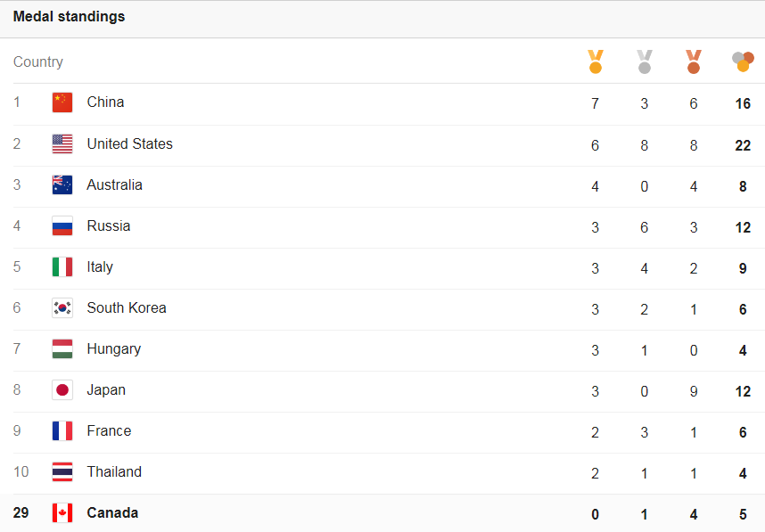This screenshot has width=765, height=532.
Task: Click the United States flag icon
Action: point(62,143)
